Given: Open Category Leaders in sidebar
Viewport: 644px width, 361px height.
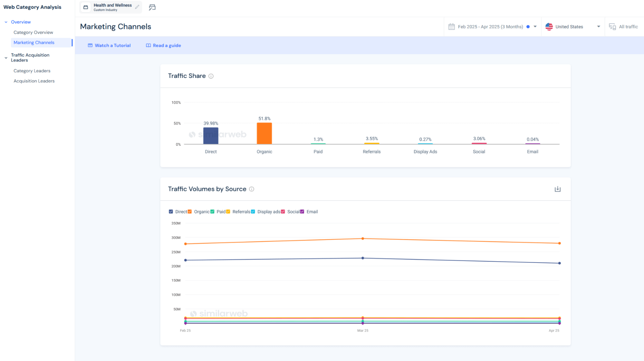Looking at the screenshot, I should (x=32, y=71).
